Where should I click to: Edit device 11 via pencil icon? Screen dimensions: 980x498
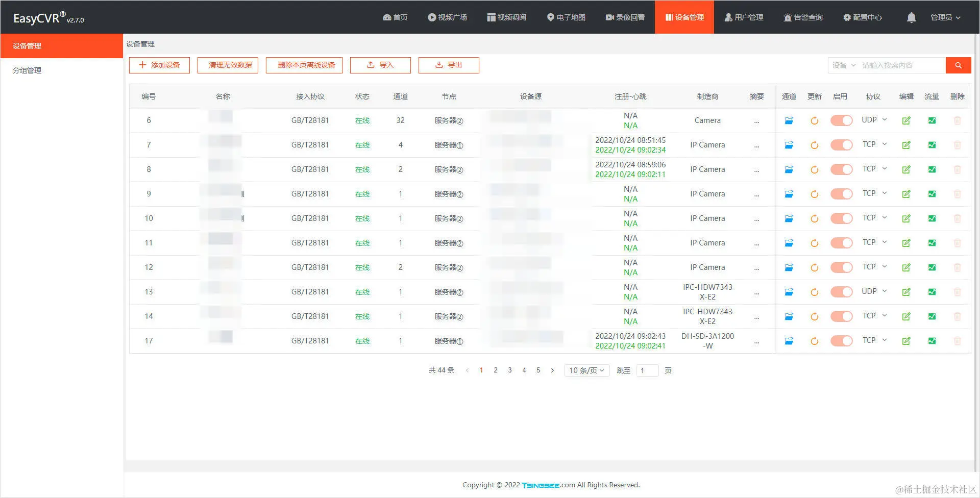[x=906, y=243]
